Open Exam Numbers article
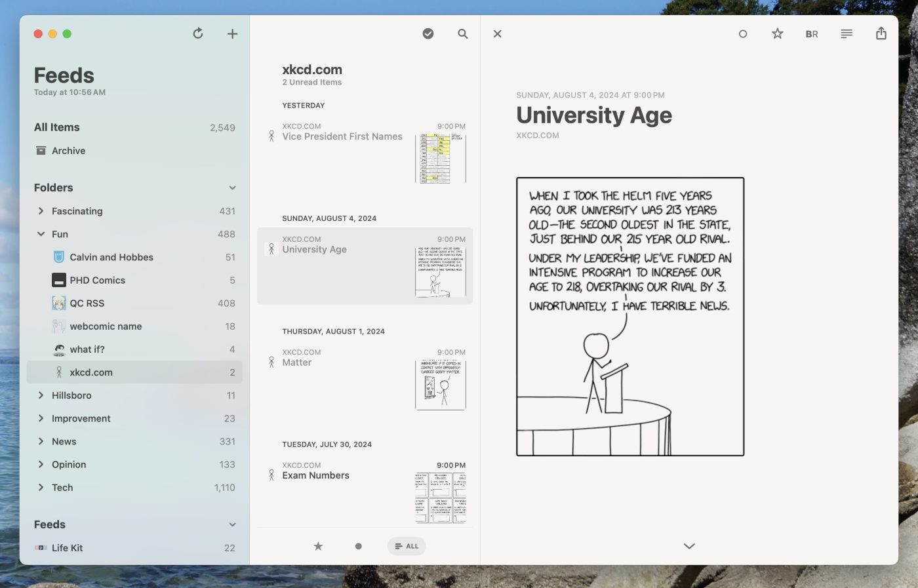The width and height of the screenshot is (918, 588). [365, 492]
